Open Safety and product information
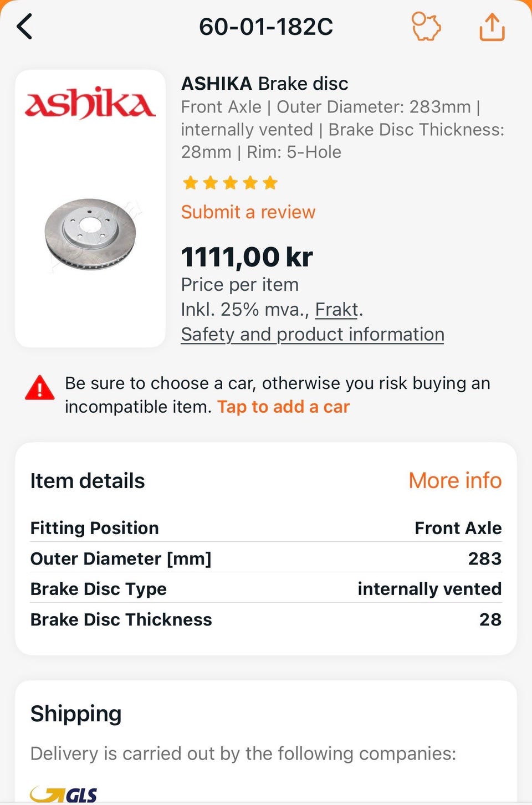 (313, 334)
